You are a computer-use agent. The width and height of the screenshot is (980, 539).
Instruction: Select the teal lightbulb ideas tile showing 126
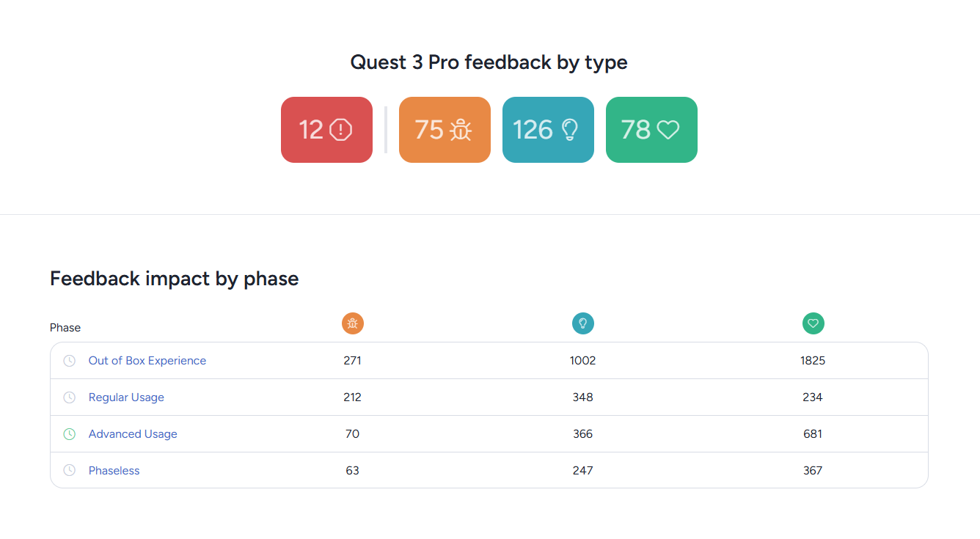[548, 130]
